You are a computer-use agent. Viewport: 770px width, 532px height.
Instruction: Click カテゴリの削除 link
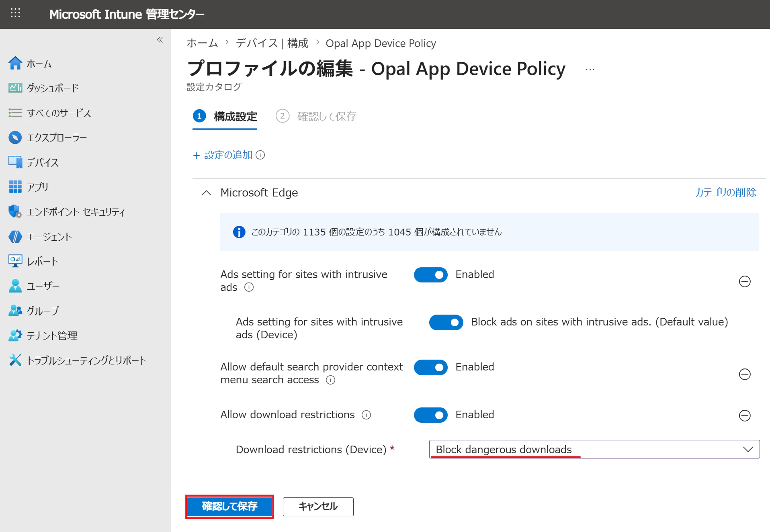[x=726, y=192]
